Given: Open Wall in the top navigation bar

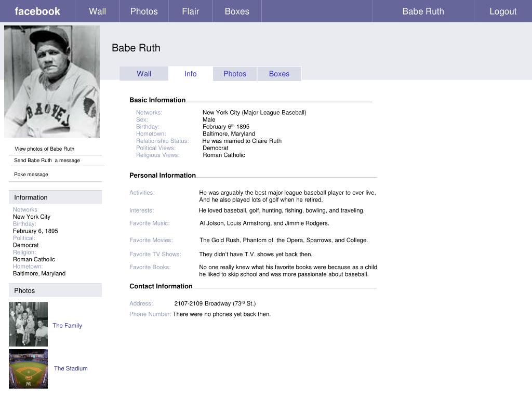Looking at the screenshot, I should 97,11.
